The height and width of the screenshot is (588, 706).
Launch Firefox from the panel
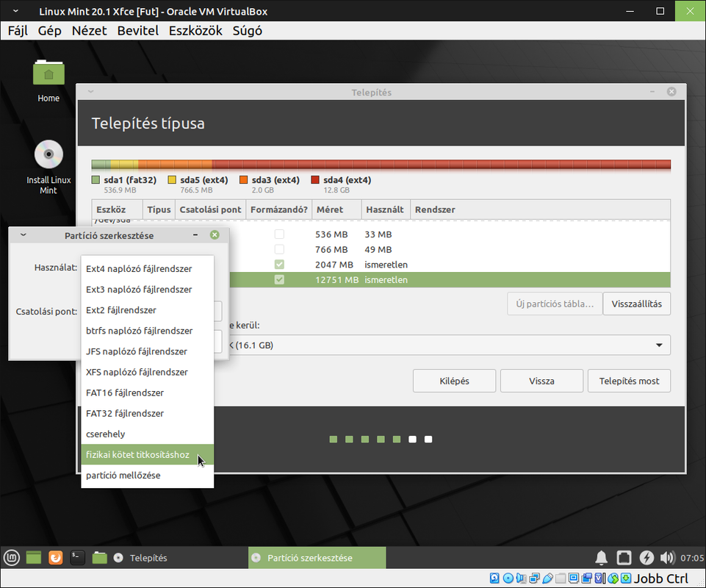click(x=56, y=558)
